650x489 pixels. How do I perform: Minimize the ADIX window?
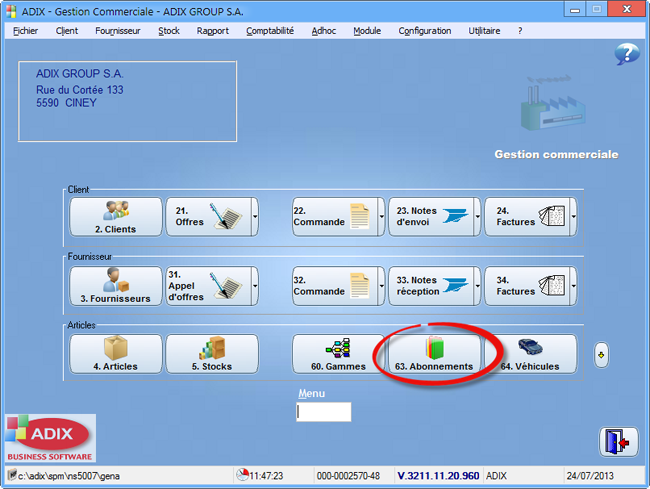[575, 9]
